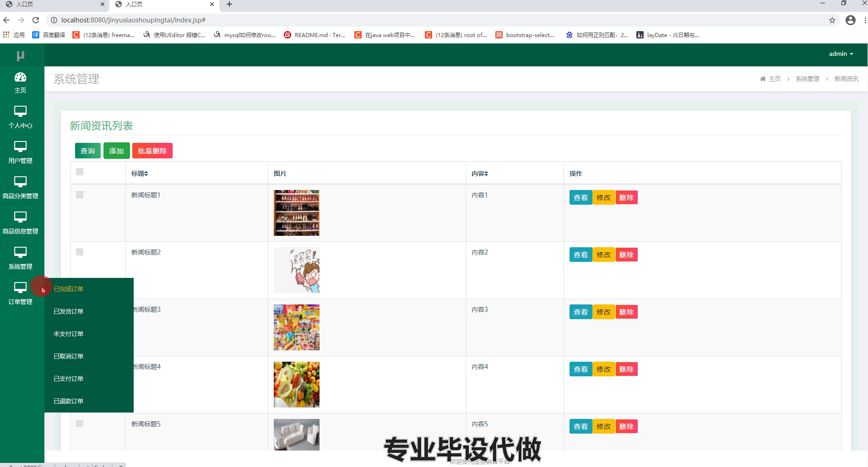Open 用户管理 monitor icon in sidebar
Screen dimensions: 868x467
pyautogui.click(x=20, y=147)
